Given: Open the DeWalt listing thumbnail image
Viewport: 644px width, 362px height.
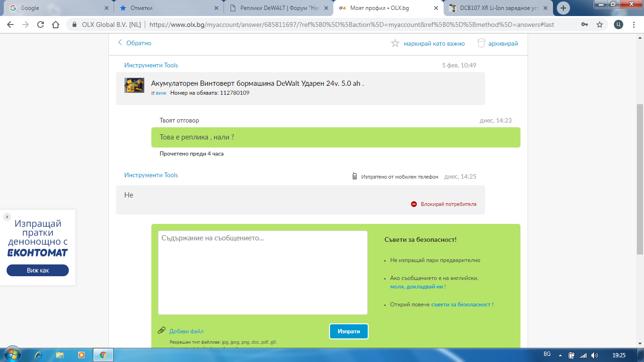Looking at the screenshot, I should click(134, 85).
